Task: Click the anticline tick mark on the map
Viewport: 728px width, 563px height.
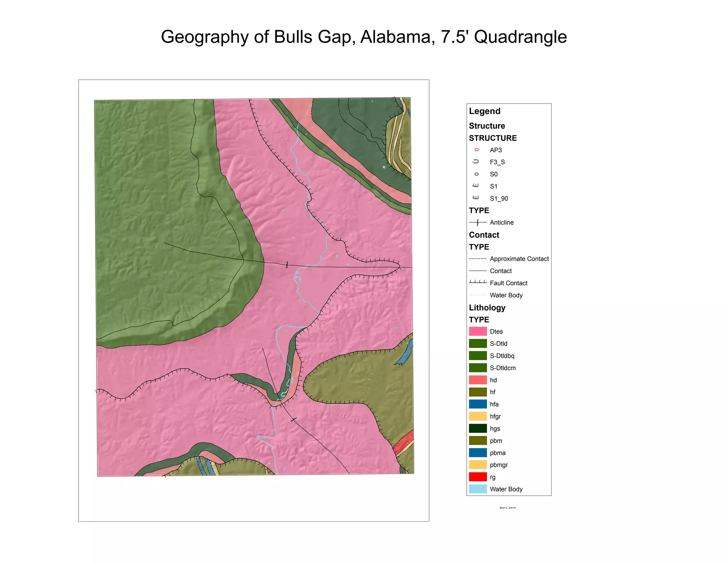Action: pyautogui.click(x=287, y=265)
